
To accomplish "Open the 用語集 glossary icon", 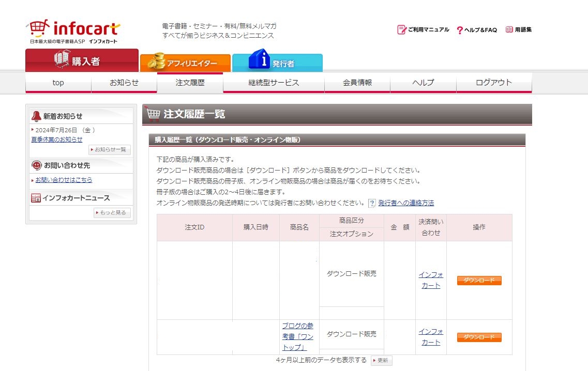I will point(510,29).
